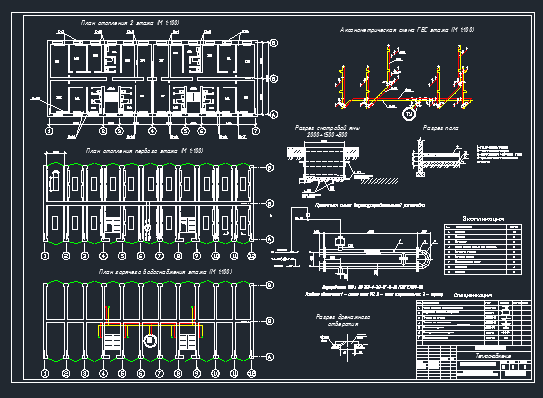Click the axis marker 'А' of hot water plan

point(270,357)
